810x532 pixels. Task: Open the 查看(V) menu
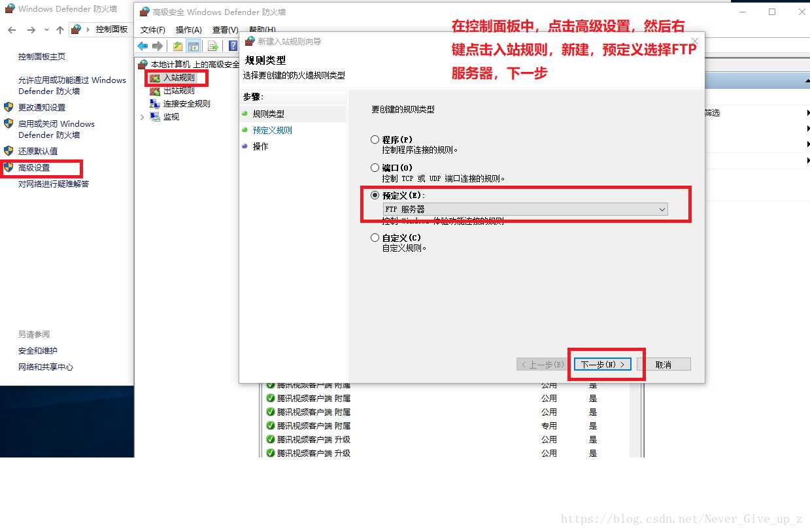click(225, 29)
